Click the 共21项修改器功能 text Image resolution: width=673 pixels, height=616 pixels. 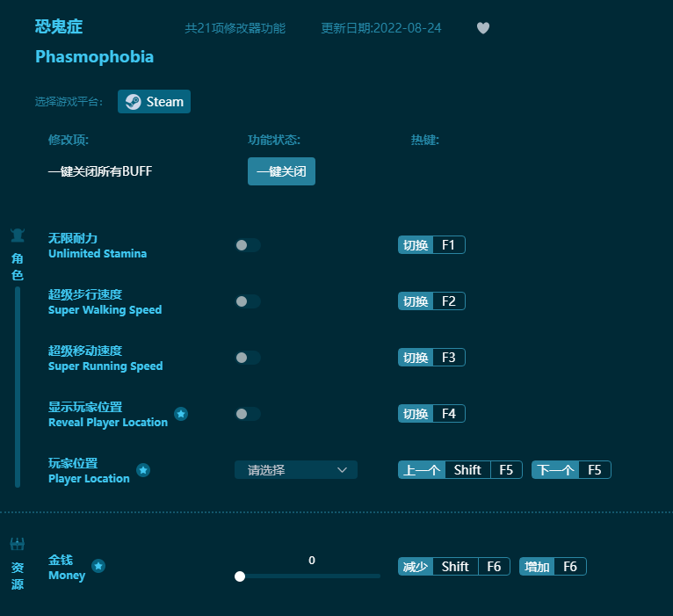coord(235,28)
